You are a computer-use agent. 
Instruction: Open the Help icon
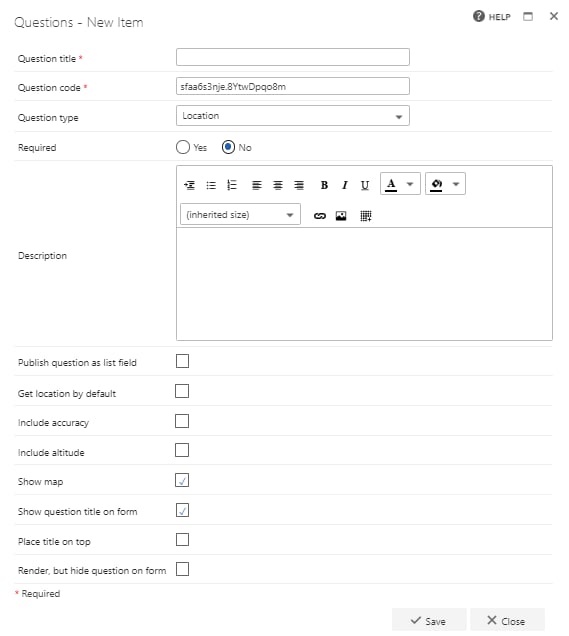click(479, 16)
